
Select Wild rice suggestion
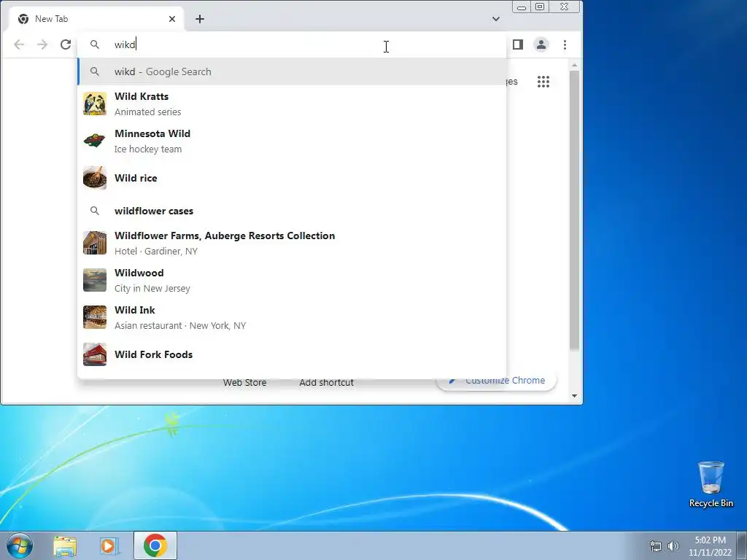point(292,178)
